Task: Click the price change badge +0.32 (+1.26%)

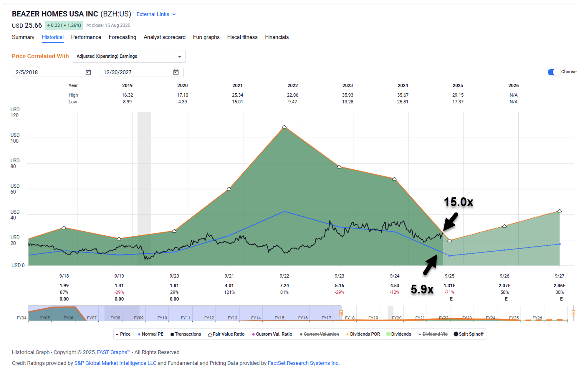Action: pyautogui.click(x=64, y=25)
